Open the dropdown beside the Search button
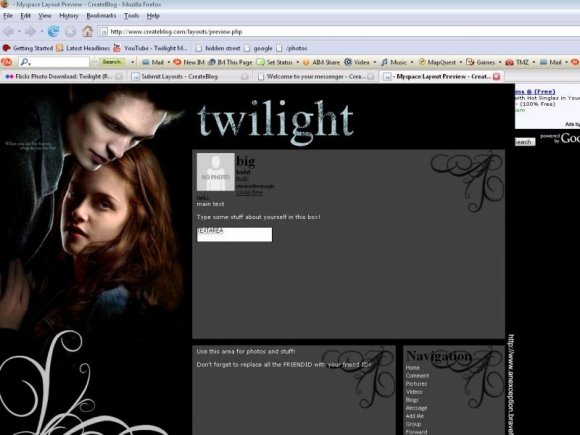This screenshot has width=580, height=435. [132, 62]
